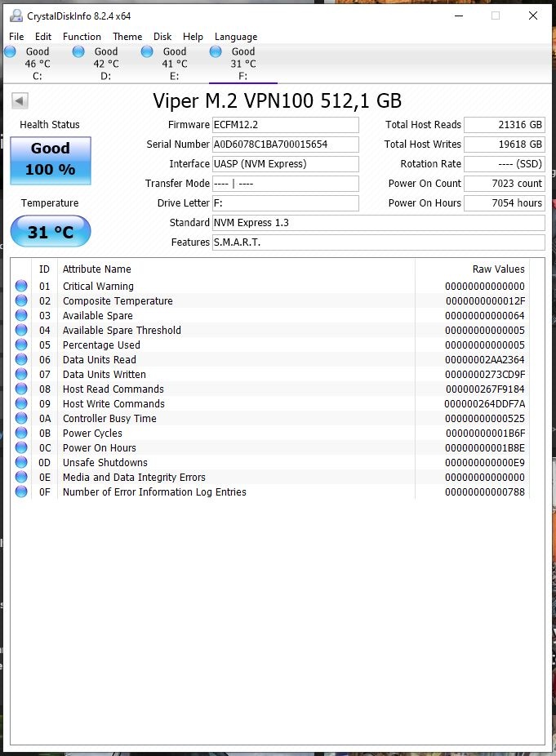Select the Unsafe Shutdowns attribute name
Viewport: 556px width, 756px height.
[105, 462]
